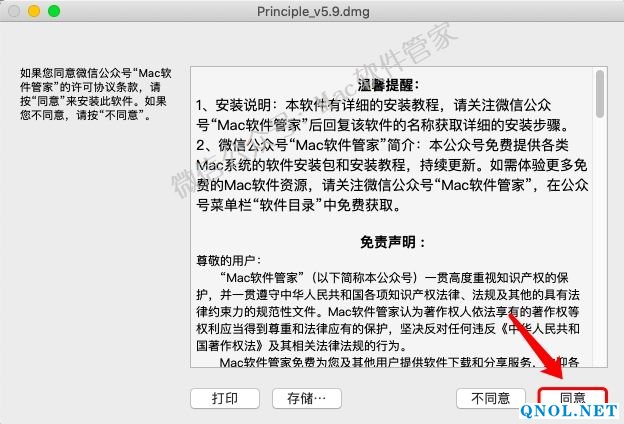
Task: Click the license text scrollbar thumb
Action: pyautogui.click(x=600, y=94)
